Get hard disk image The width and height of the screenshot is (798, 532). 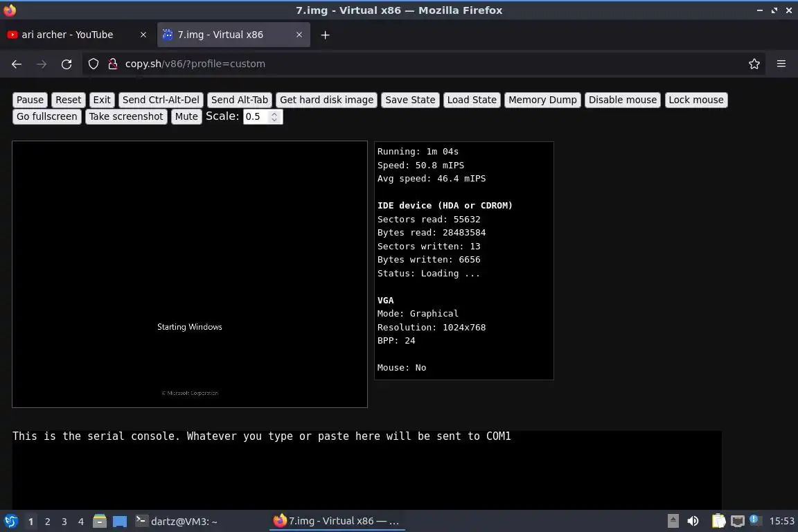327,100
